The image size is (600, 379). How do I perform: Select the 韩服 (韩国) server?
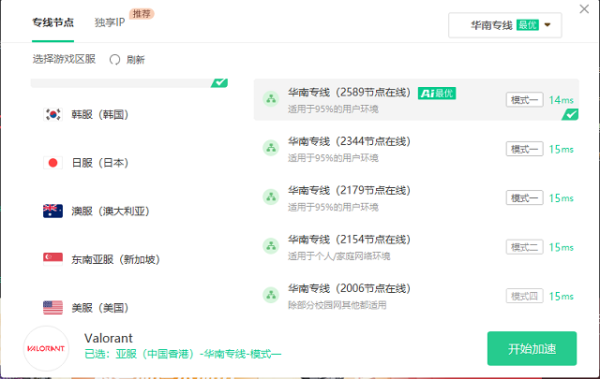[129, 114]
